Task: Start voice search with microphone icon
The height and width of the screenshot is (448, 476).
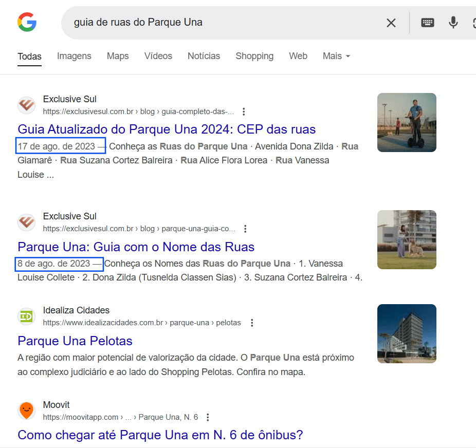Action: pyautogui.click(x=453, y=23)
